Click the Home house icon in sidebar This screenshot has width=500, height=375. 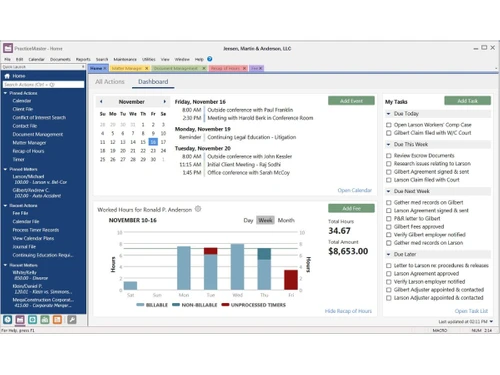pos(7,76)
